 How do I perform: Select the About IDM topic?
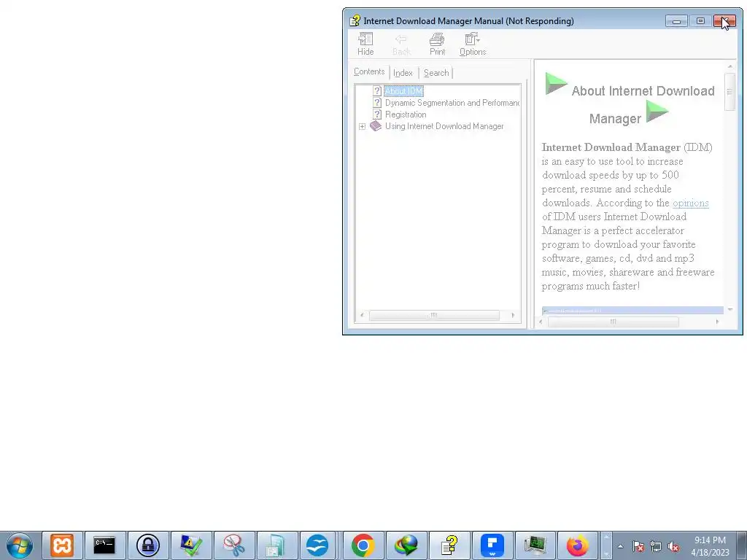tap(403, 91)
